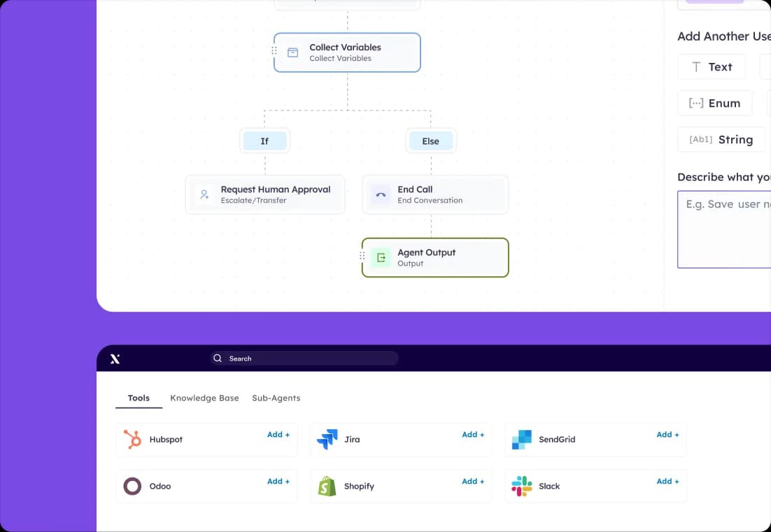Click the X logo in the dark header
The image size is (771, 532).
pos(115,358)
